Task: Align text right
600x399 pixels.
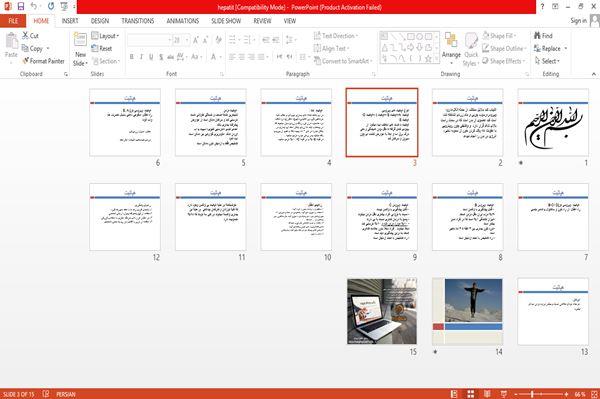Action: tap(251, 57)
